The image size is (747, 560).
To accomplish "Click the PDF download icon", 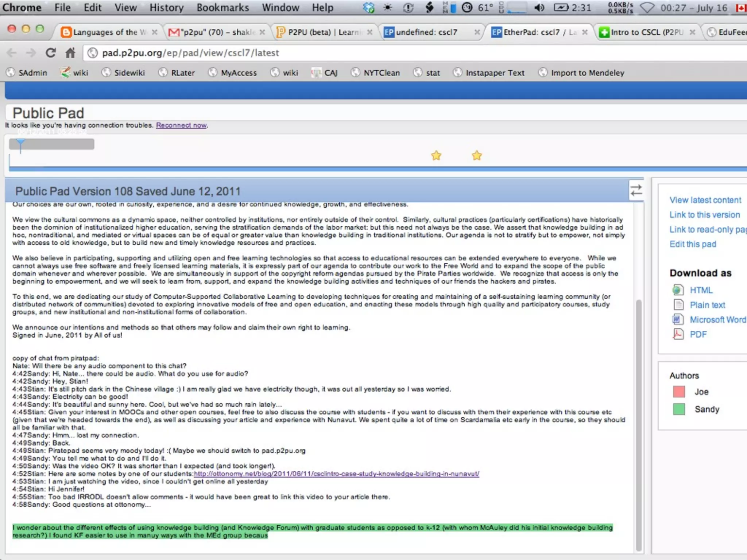I will point(678,334).
